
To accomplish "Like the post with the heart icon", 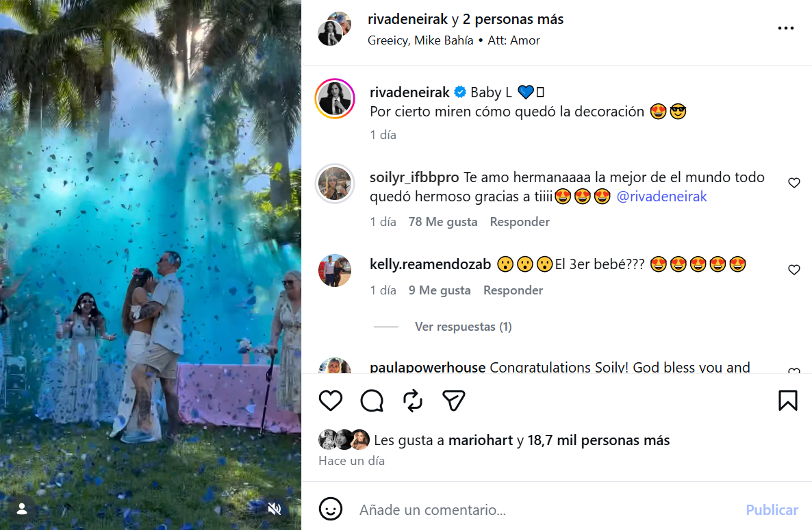I will coord(331,401).
